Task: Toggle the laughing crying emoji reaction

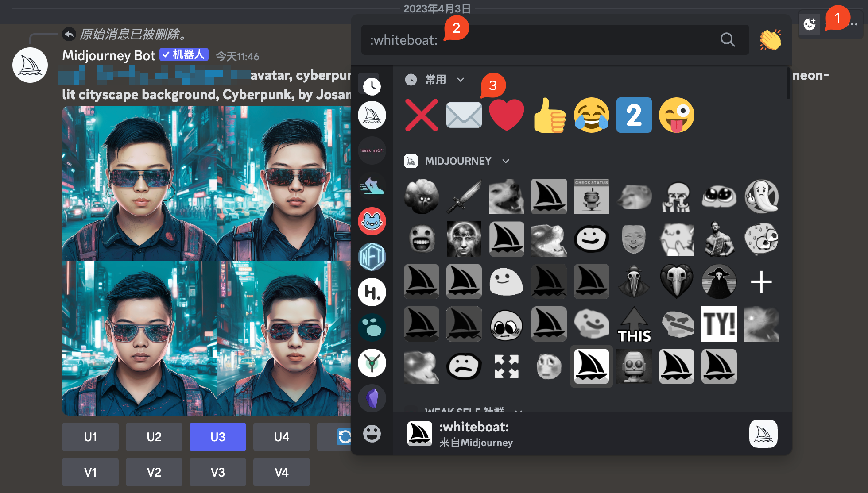Action: click(591, 114)
